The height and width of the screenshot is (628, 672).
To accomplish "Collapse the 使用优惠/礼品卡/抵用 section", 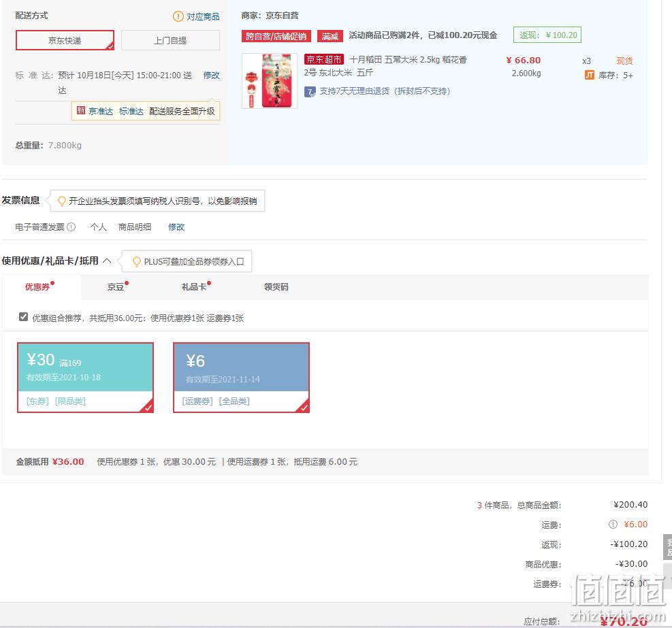I will pyautogui.click(x=107, y=261).
